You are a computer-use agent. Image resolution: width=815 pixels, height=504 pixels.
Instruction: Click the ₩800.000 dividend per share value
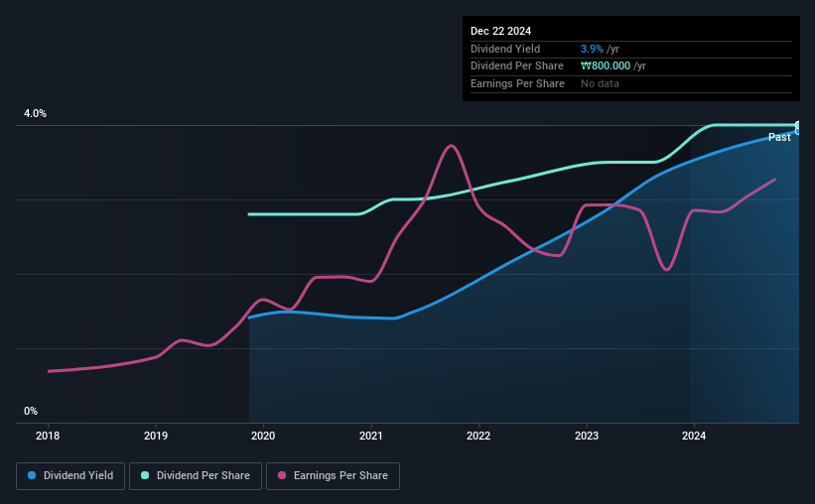606,66
